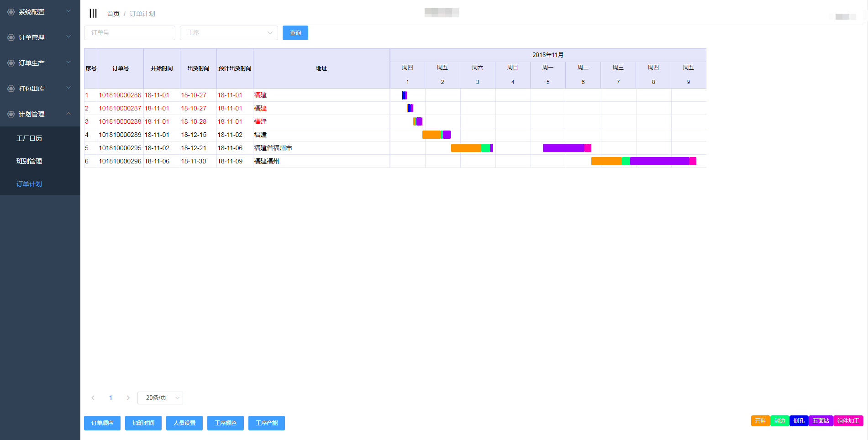This screenshot has width=868, height=440.
Task: Go to the previous page arrow
Action: pos(93,398)
